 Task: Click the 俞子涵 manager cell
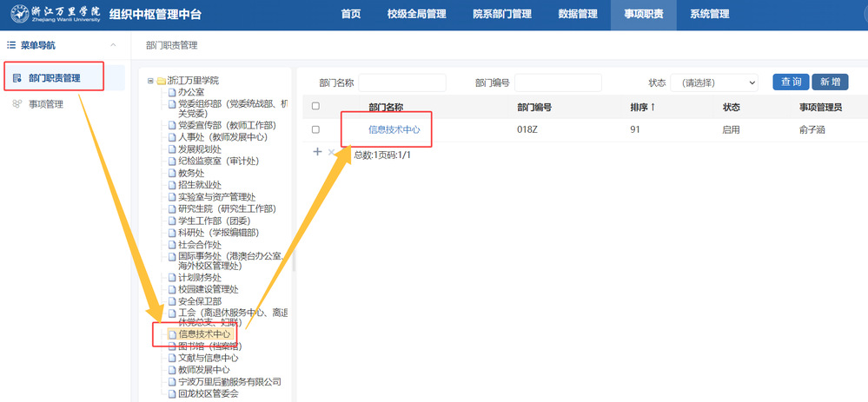pos(812,130)
